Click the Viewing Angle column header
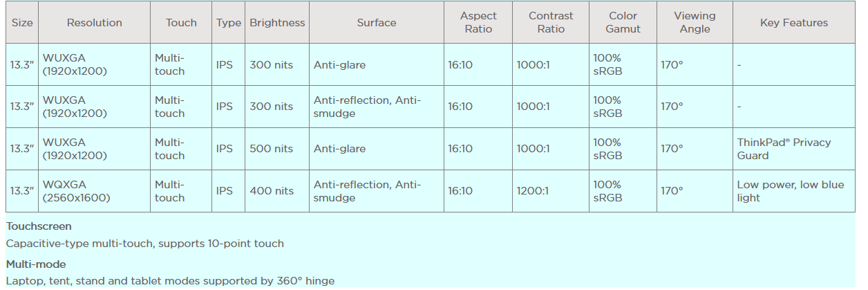This screenshot has width=868, height=290. point(695,23)
